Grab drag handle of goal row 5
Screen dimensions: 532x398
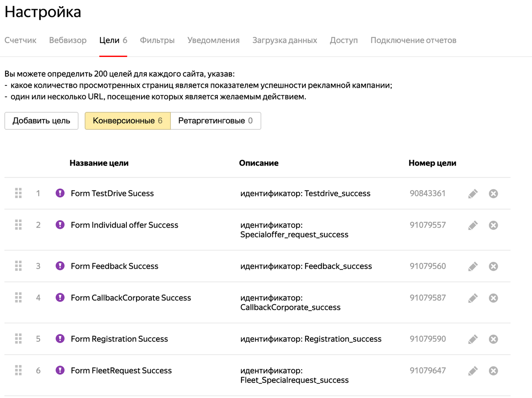pyautogui.click(x=19, y=338)
